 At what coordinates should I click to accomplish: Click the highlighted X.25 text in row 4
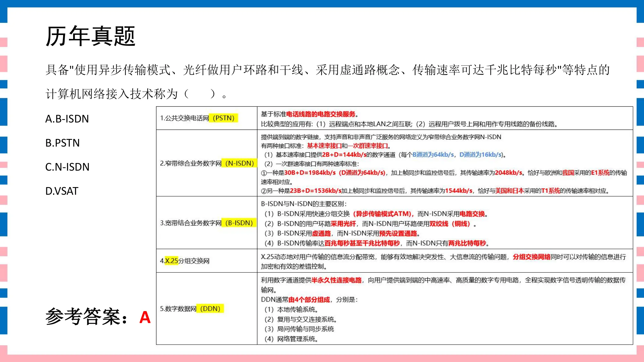pyautogui.click(x=171, y=261)
